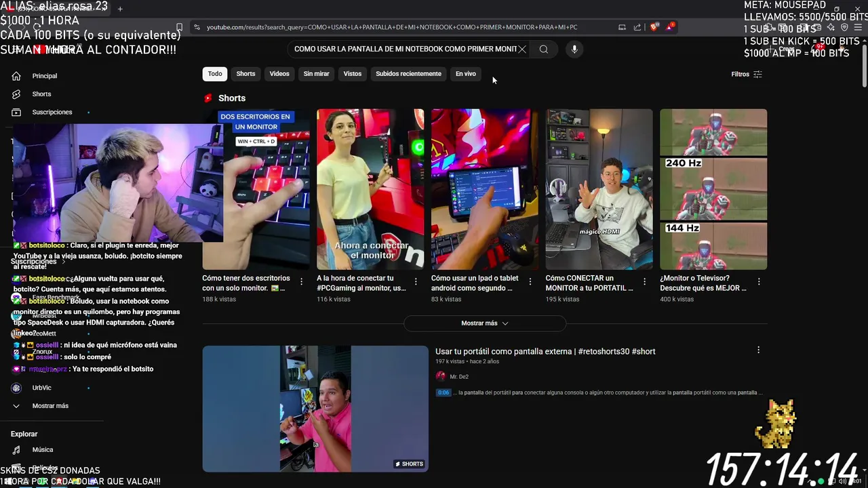Viewport: 868px width, 488px height.
Task: Click '188 k vistas' view count
Action: pos(219,299)
